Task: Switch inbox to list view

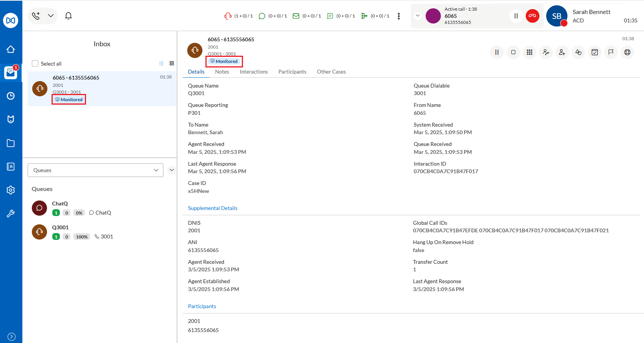Action: [161, 64]
